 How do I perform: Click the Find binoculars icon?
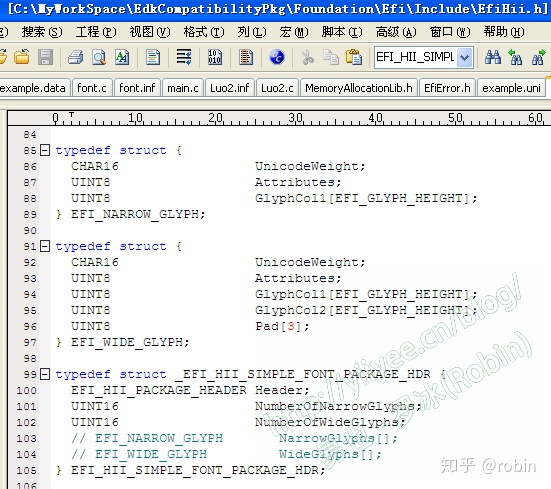pyautogui.click(x=493, y=57)
